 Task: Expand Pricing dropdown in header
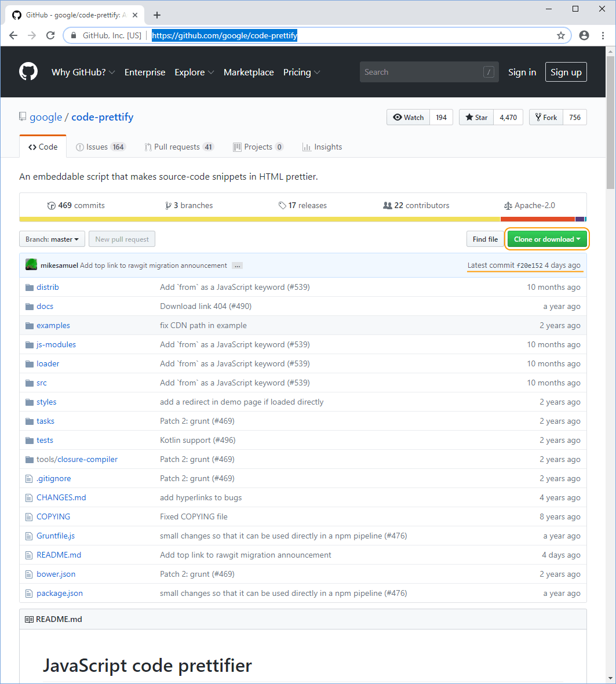pyautogui.click(x=301, y=72)
